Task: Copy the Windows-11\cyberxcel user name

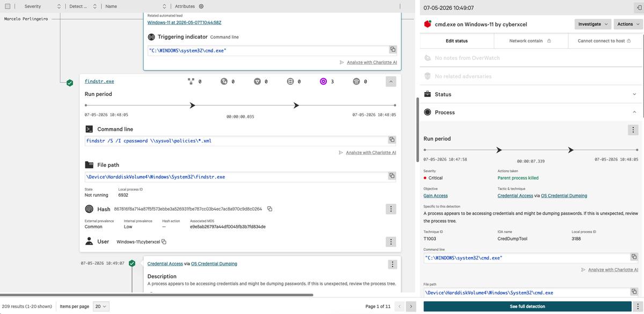Action: coord(164,242)
